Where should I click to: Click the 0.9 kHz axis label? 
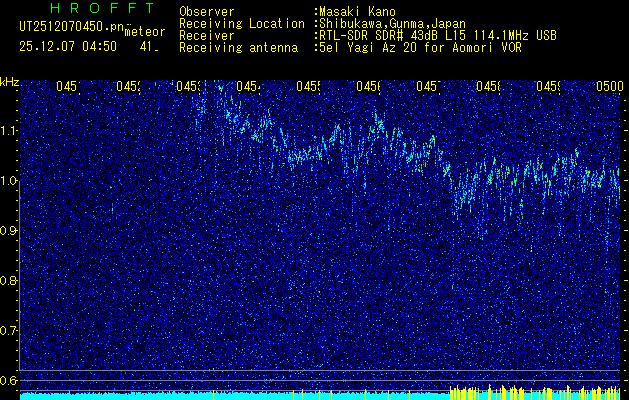(10, 231)
